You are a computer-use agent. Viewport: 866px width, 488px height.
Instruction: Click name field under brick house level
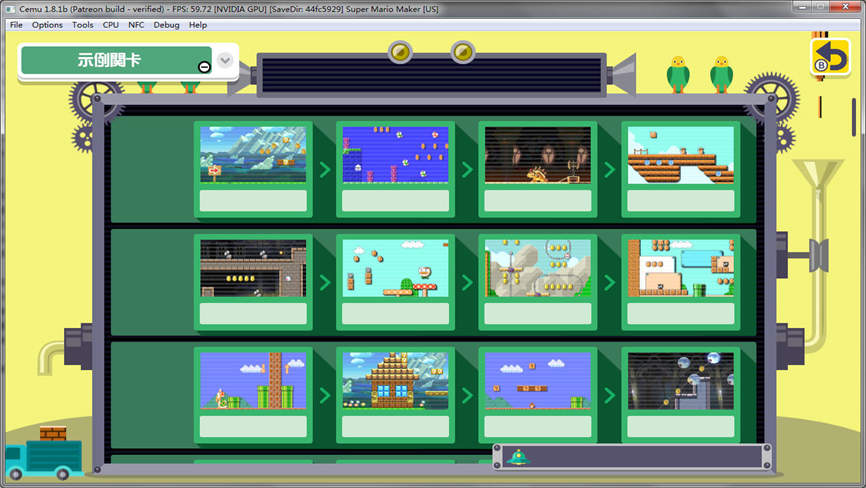click(x=395, y=426)
